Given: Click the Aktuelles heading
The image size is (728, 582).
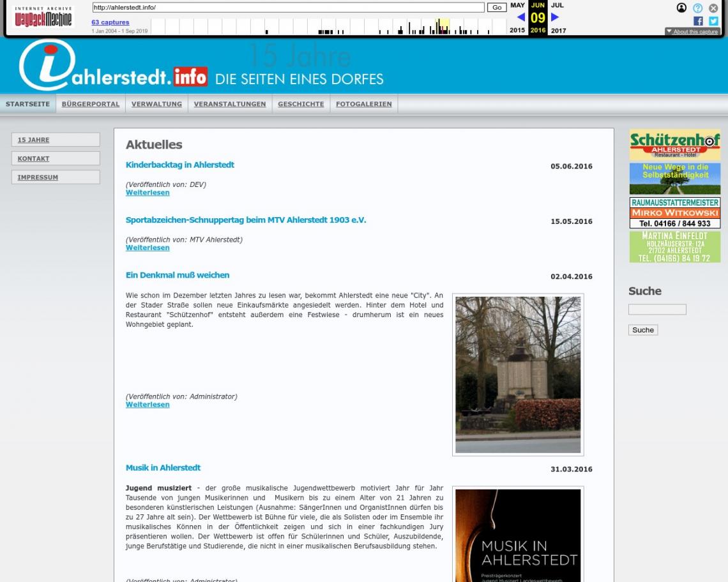Looking at the screenshot, I should pyautogui.click(x=154, y=145).
